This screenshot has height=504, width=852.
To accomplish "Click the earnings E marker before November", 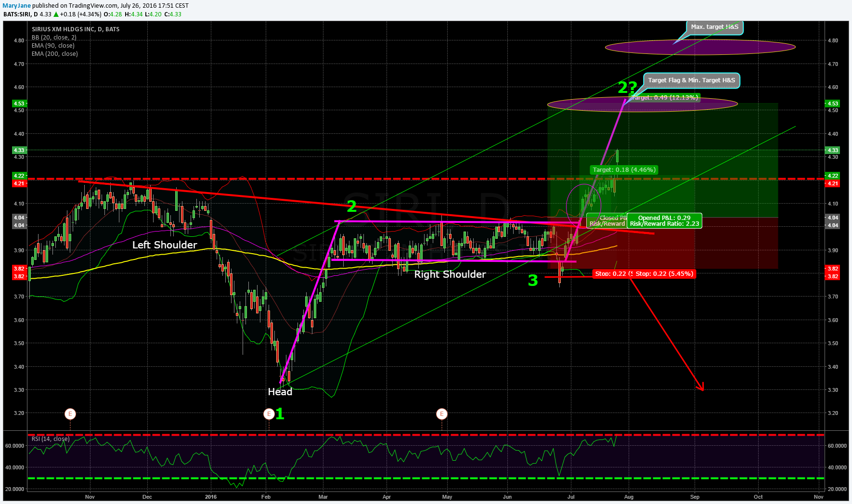I will click(x=70, y=414).
